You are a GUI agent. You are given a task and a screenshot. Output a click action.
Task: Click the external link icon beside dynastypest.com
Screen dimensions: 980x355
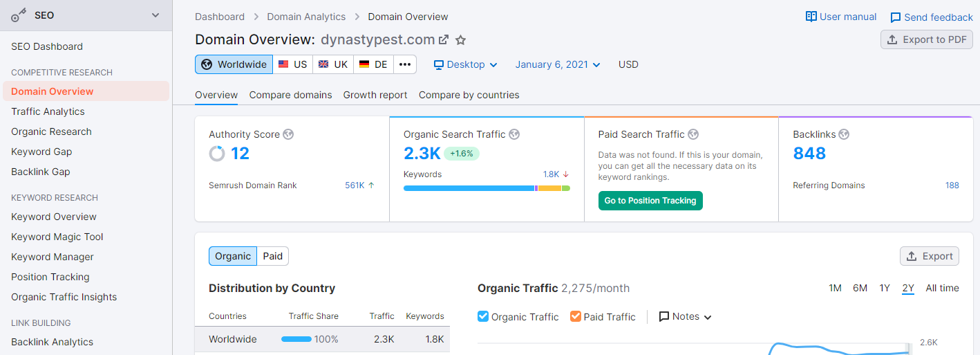pos(444,40)
